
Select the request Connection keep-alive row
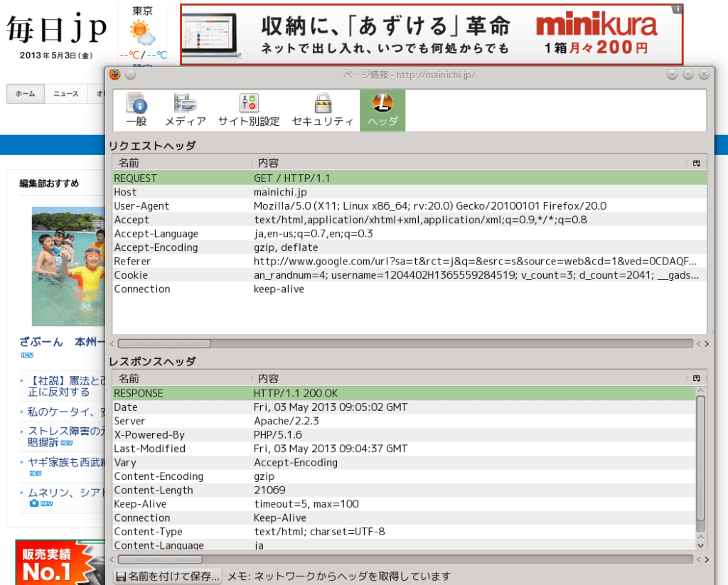point(409,289)
